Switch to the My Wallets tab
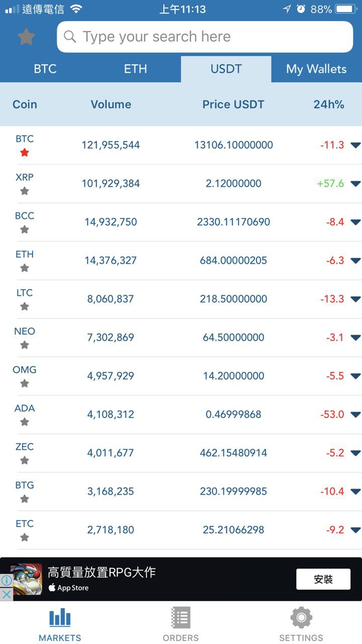 316,69
